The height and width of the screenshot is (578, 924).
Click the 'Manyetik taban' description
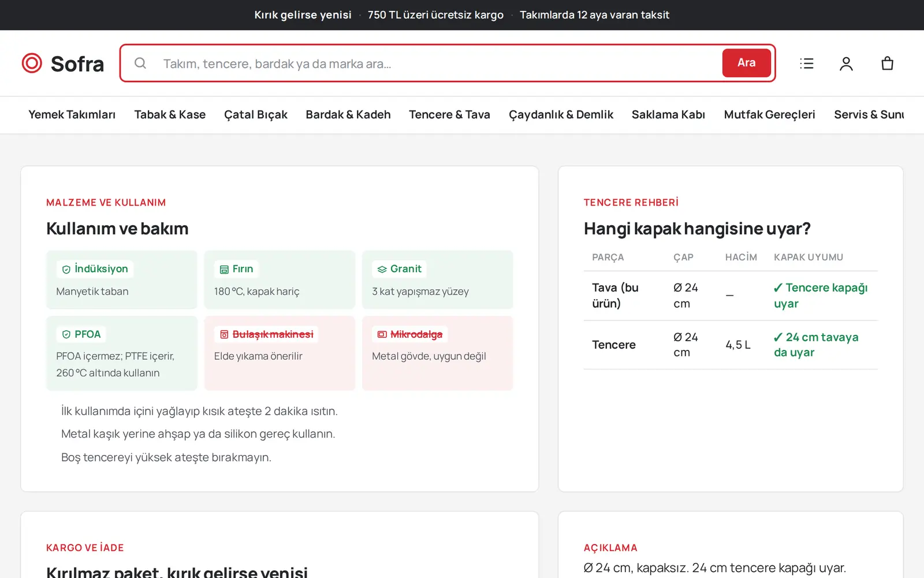click(x=92, y=292)
